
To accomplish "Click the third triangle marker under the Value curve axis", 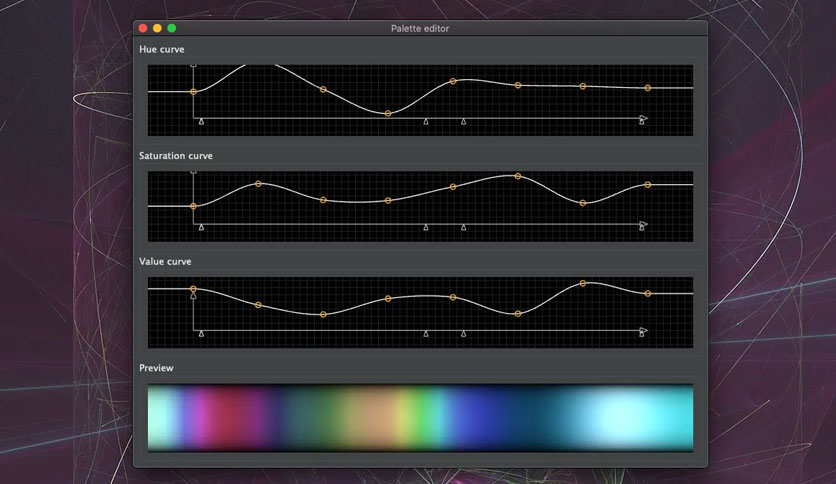I will point(463,334).
